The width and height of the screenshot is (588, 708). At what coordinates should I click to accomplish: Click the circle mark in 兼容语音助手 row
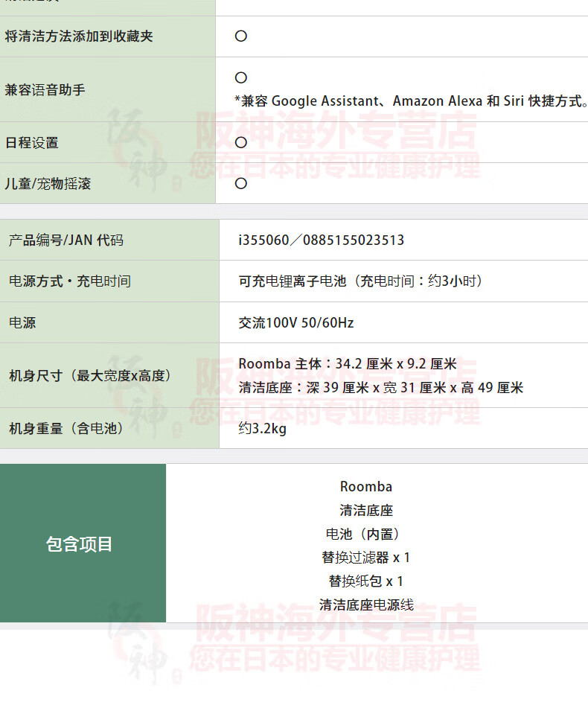[241, 77]
